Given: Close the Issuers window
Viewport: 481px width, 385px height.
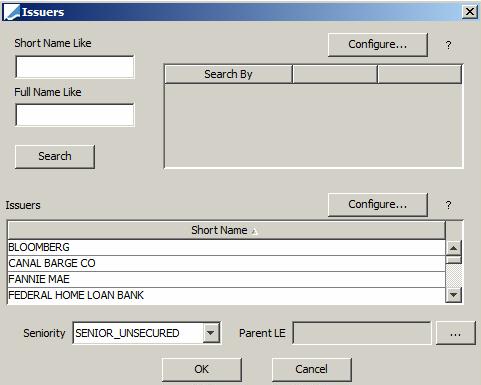Looking at the screenshot, I should [x=470, y=12].
